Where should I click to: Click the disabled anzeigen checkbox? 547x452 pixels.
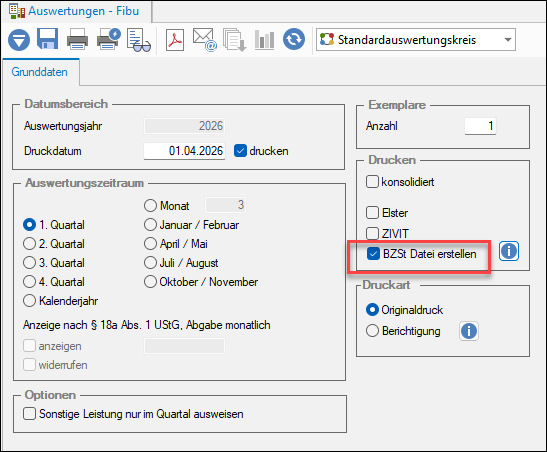tap(29, 346)
